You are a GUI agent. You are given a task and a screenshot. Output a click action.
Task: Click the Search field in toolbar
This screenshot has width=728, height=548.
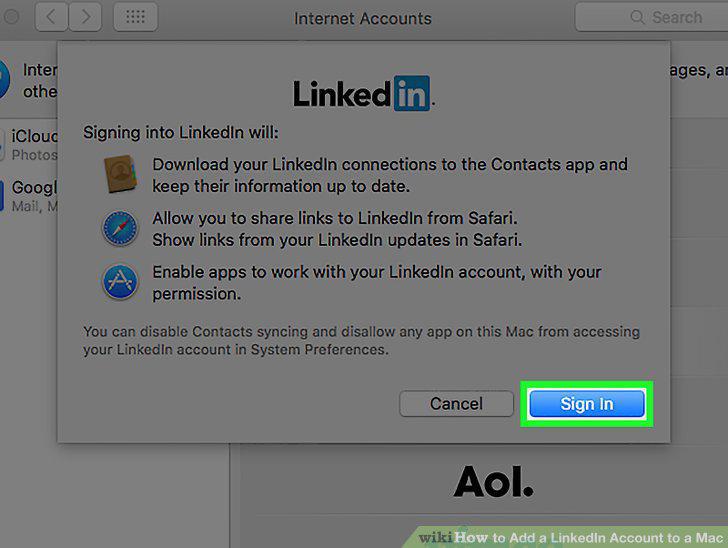click(x=651, y=17)
